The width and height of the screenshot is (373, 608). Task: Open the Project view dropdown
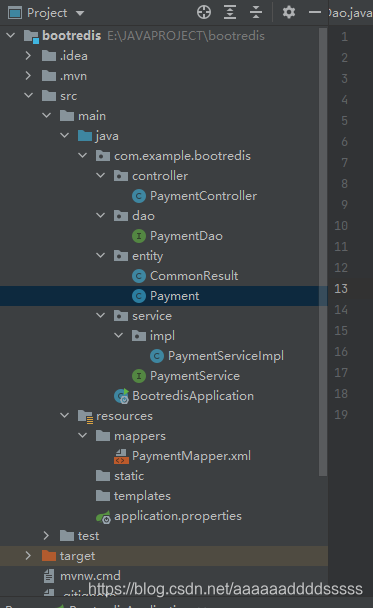tap(80, 13)
